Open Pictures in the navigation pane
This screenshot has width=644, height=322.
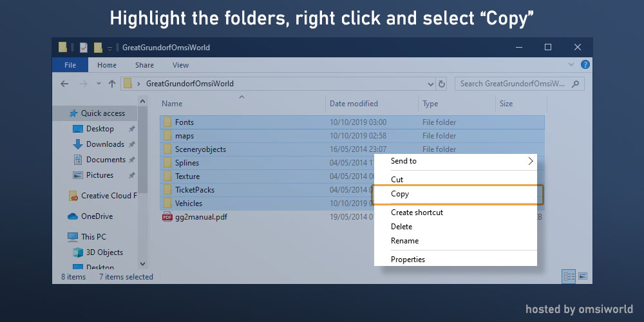[99, 175]
